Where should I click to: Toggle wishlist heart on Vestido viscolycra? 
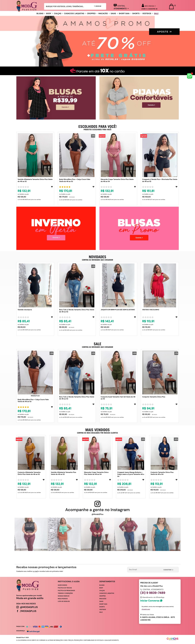click(x=52, y=317)
